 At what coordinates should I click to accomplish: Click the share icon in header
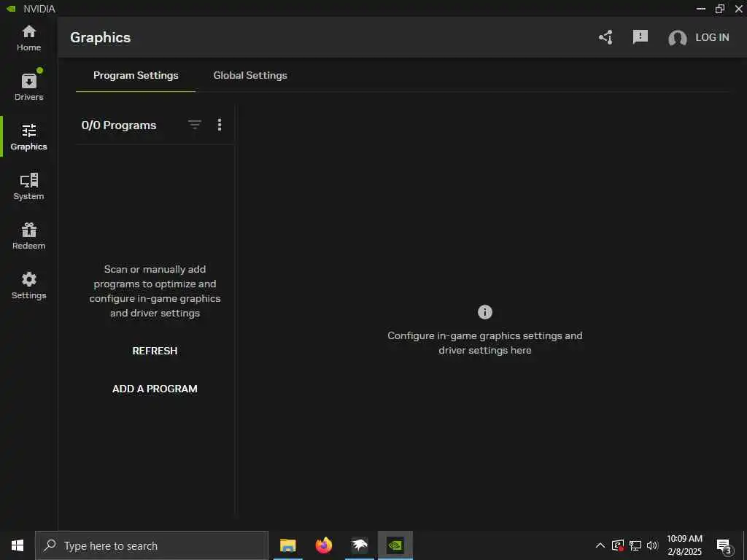click(x=605, y=37)
